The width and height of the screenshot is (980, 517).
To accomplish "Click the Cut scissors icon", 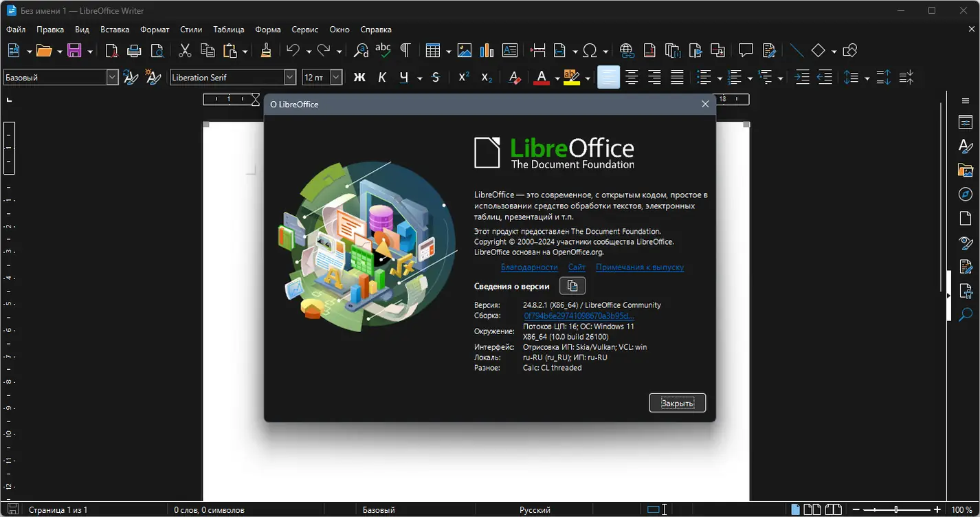I will (x=185, y=50).
